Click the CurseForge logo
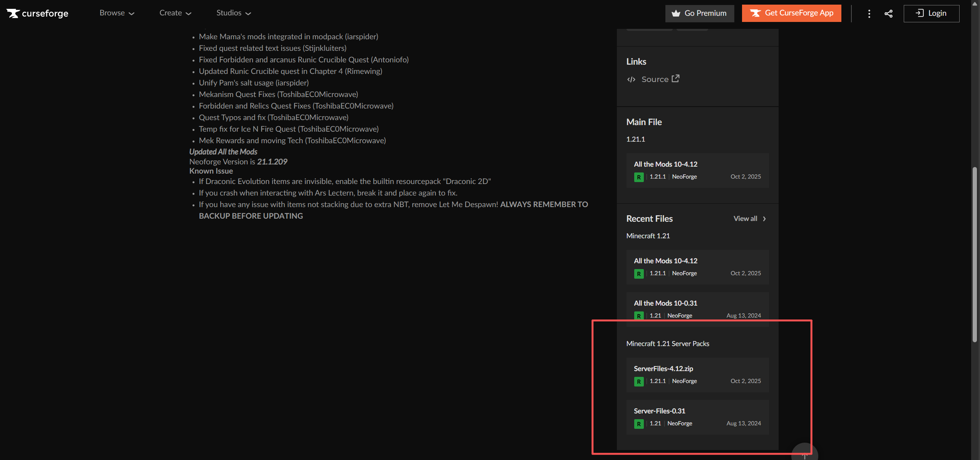 coord(37,13)
